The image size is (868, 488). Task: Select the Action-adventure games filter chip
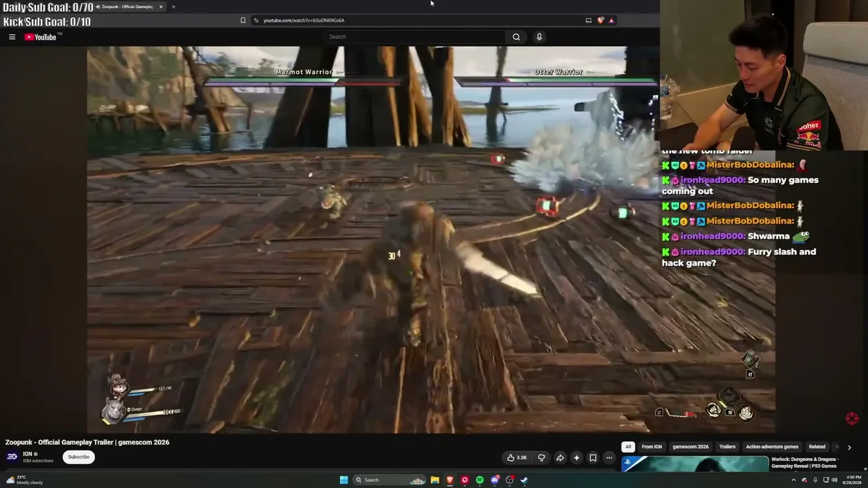click(772, 447)
